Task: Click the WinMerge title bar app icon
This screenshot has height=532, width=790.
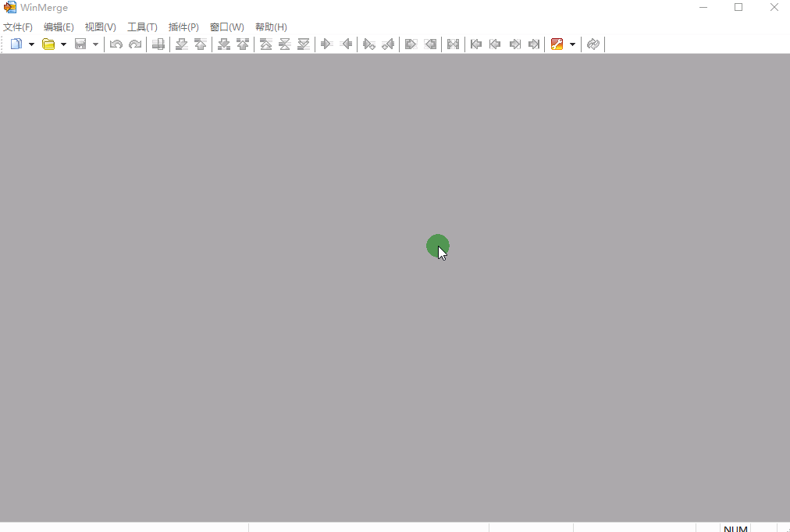Action: pyautogui.click(x=10, y=8)
